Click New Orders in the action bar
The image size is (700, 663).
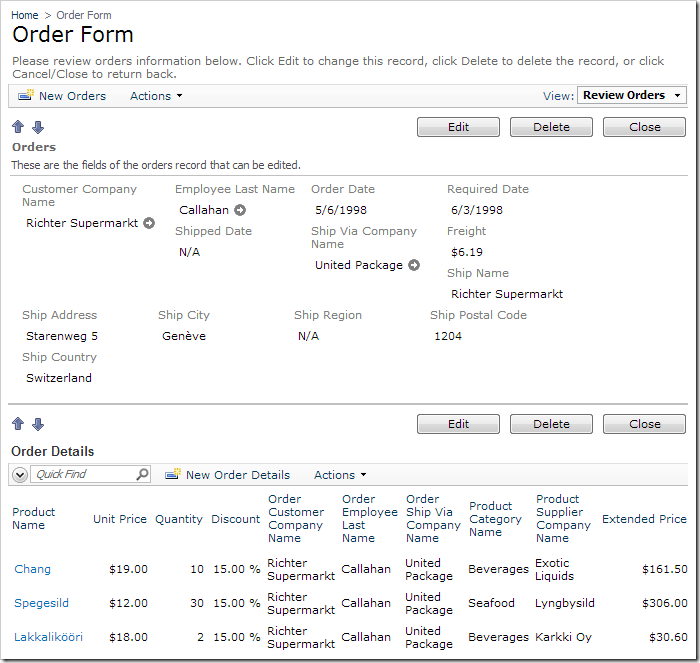(72, 96)
